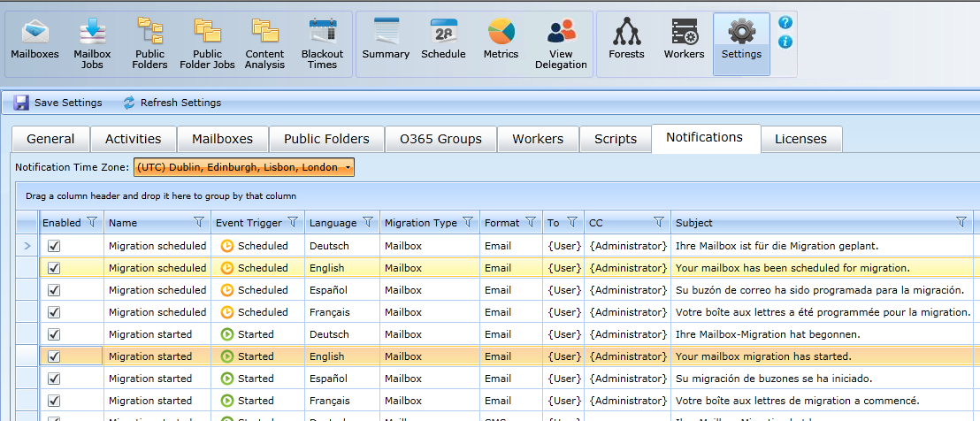The height and width of the screenshot is (421, 980).
Task: Open the Event Trigger column filter
Action: pos(293,223)
